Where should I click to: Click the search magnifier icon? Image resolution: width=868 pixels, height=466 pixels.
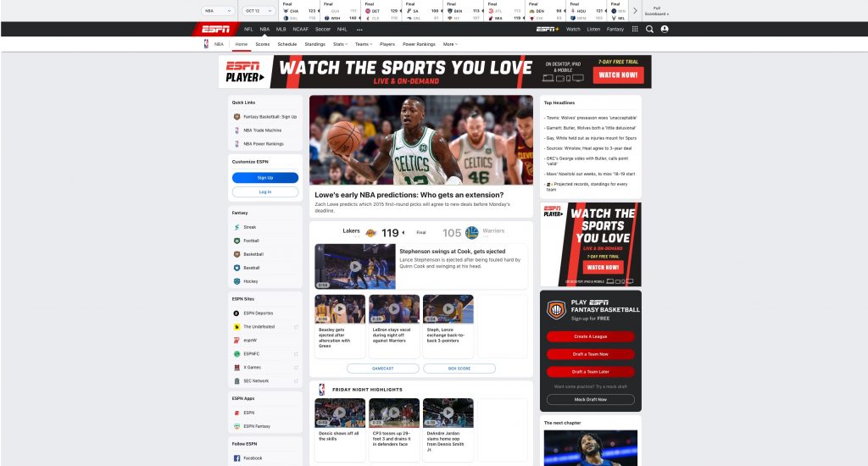(649, 29)
